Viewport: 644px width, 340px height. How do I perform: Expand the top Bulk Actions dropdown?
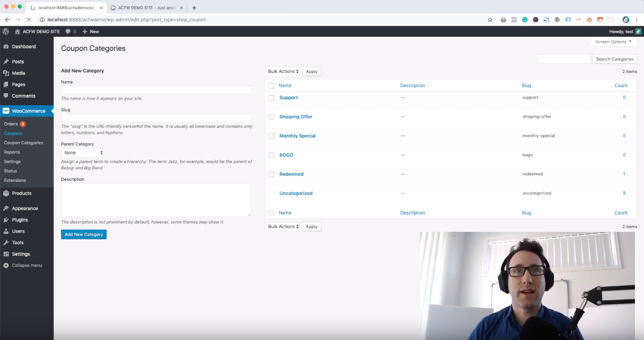283,72
